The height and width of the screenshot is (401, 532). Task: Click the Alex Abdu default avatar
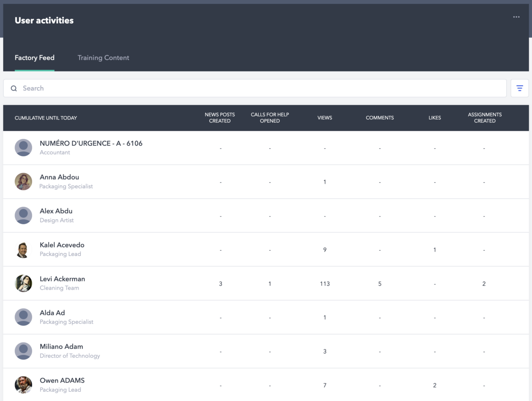[x=24, y=216]
